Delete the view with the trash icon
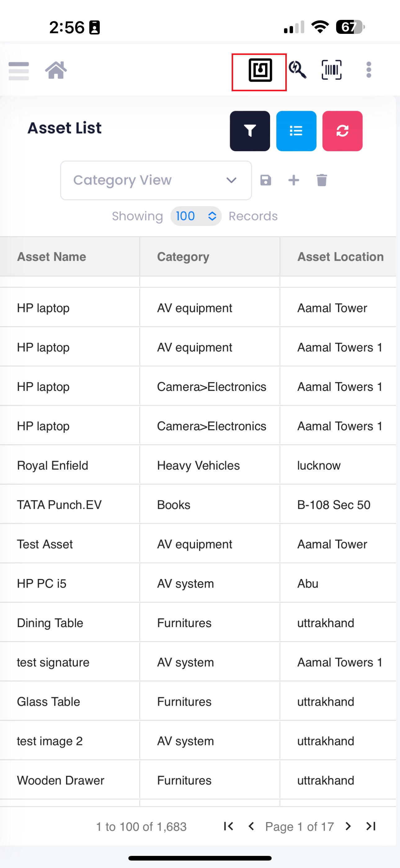 click(322, 180)
